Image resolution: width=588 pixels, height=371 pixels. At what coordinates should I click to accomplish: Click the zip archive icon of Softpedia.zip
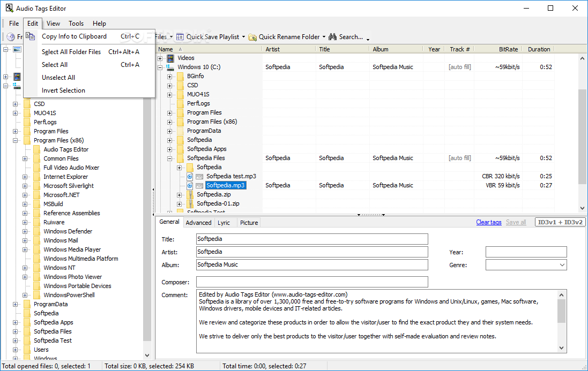(x=190, y=194)
